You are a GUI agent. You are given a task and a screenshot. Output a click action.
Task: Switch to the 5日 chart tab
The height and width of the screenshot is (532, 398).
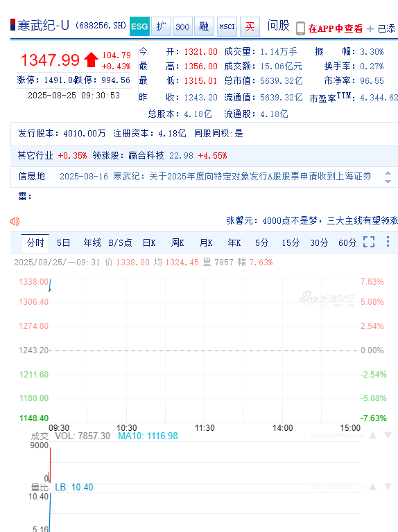[64, 242]
